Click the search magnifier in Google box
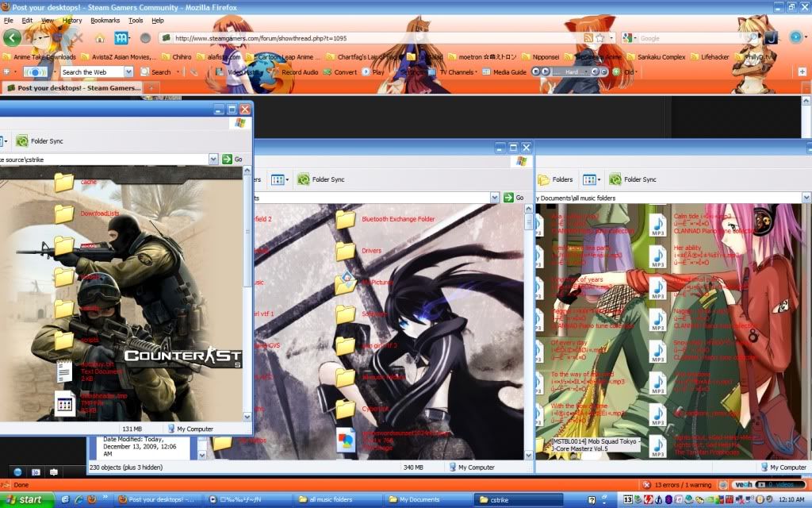Image resolution: width=812 pixels, height=508 pixels. [x=752, y=38]
